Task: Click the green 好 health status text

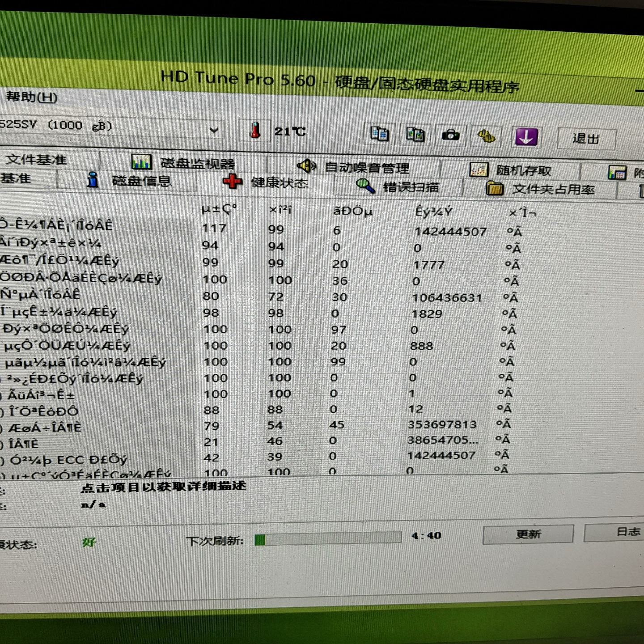Action: point(89,542)
